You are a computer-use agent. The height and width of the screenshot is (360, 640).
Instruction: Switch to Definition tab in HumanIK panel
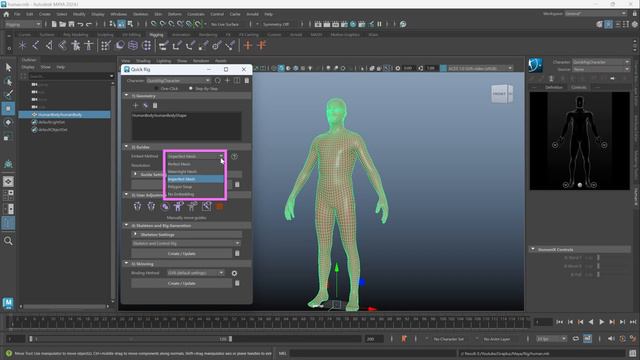tap(554, 87)
